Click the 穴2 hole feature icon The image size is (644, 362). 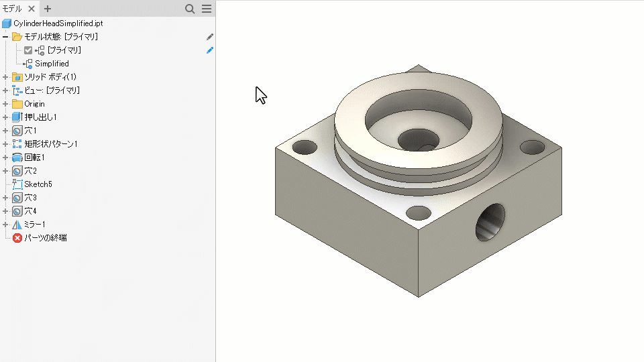[x=17, y=171]
